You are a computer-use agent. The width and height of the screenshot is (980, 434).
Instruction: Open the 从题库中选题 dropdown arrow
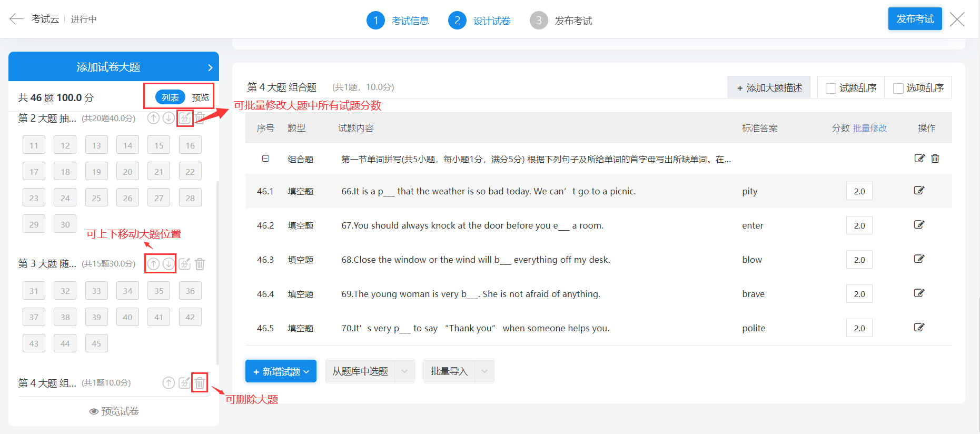point(404,371)
